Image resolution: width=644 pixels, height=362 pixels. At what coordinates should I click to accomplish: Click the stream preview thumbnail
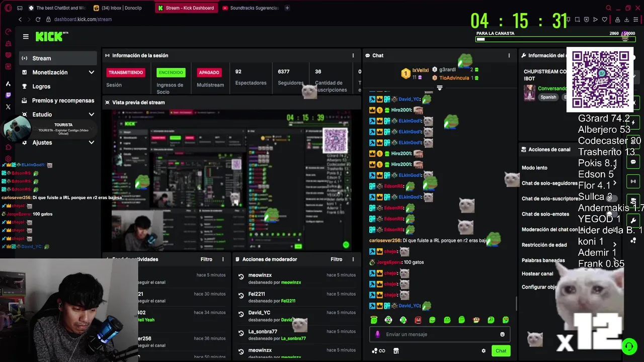231,180
